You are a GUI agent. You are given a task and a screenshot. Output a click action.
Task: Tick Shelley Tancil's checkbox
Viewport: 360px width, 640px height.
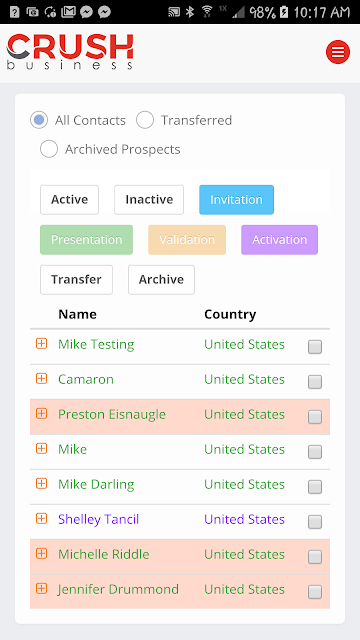(x=315, y=522)
